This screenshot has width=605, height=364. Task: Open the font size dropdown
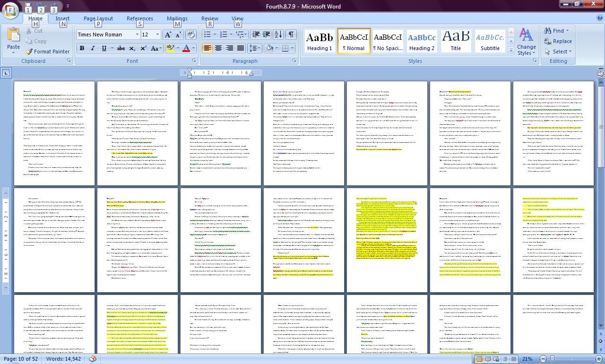(158, 35)
